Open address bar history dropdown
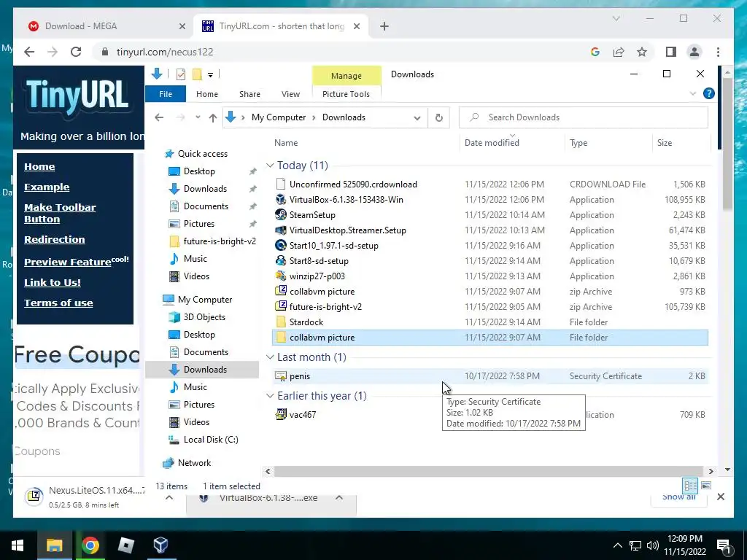The image size is (747, 560). (417, 118)
